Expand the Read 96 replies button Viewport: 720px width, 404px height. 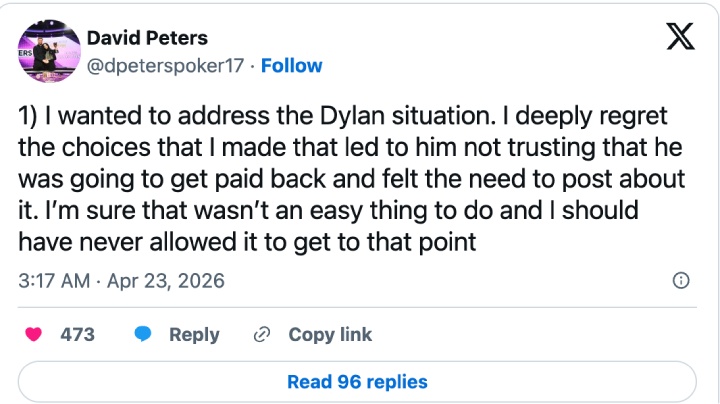357,382
